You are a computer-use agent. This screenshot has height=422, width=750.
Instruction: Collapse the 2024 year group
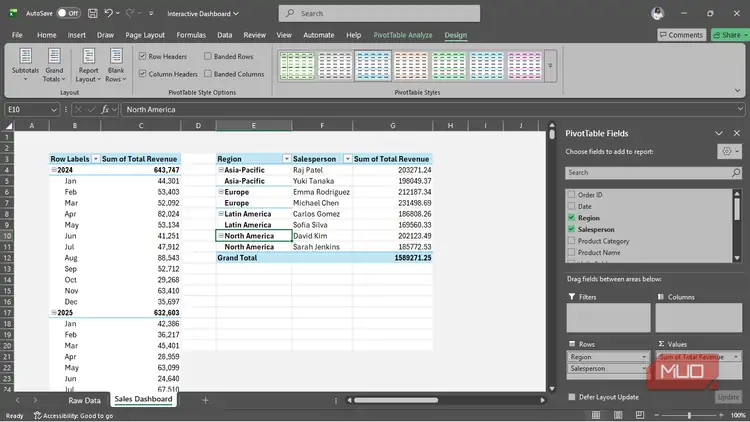click(x=54, y=170)
